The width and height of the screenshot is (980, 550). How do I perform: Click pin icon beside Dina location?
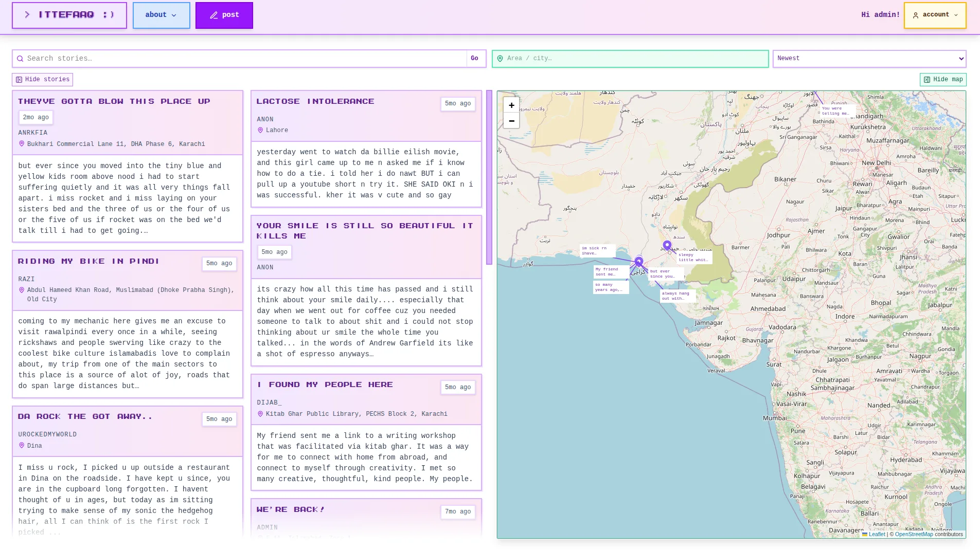[x=22, y=446]
